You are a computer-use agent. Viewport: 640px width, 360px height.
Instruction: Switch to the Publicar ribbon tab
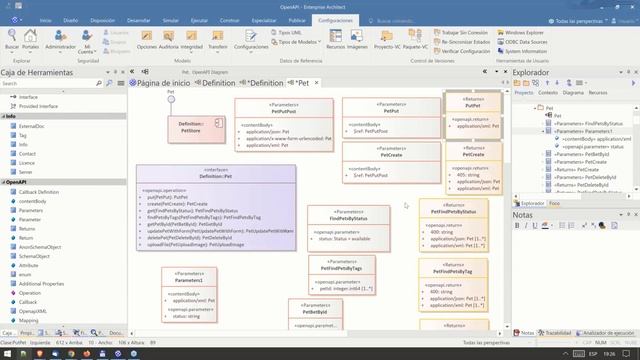point(297,20)
